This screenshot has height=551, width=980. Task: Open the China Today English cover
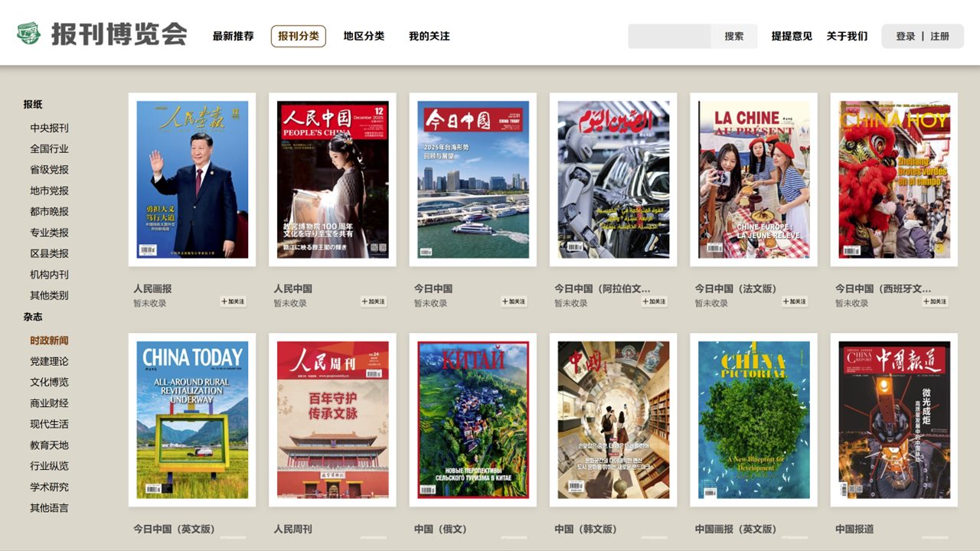click(x=192, y=420)
